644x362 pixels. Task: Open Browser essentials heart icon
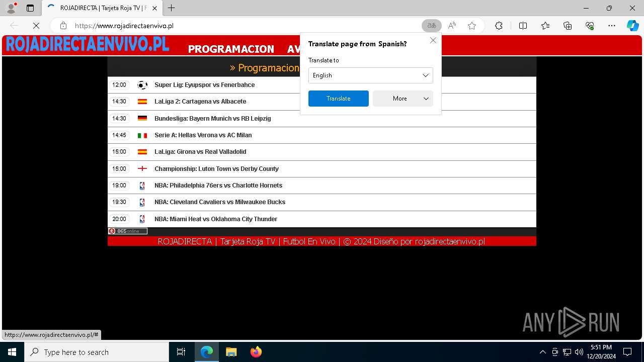click(x=590, y=26)
